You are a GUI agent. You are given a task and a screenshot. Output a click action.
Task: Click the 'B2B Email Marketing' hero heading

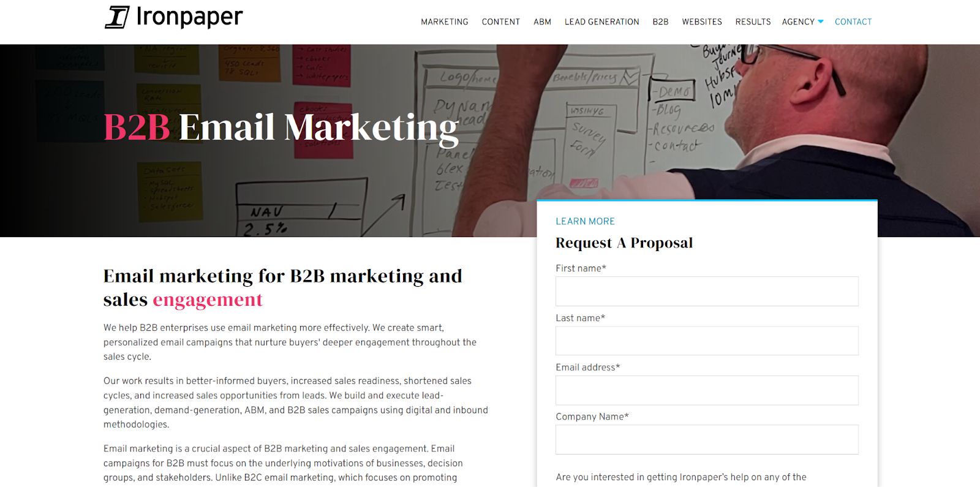[x=281, y=127]
